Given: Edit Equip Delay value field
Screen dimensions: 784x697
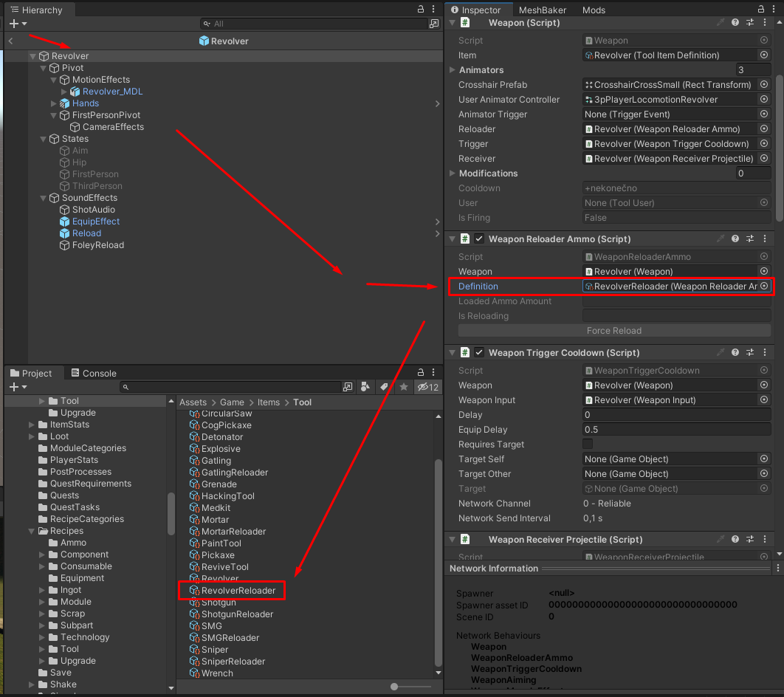Looking at the screenshot, I should click(x=676, y=430).
